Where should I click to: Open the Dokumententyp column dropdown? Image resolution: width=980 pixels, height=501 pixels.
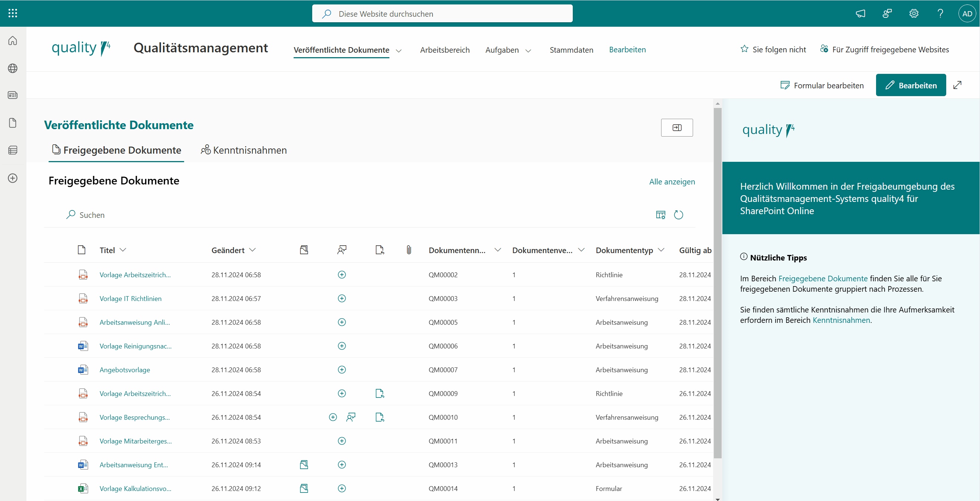(661, 250)
